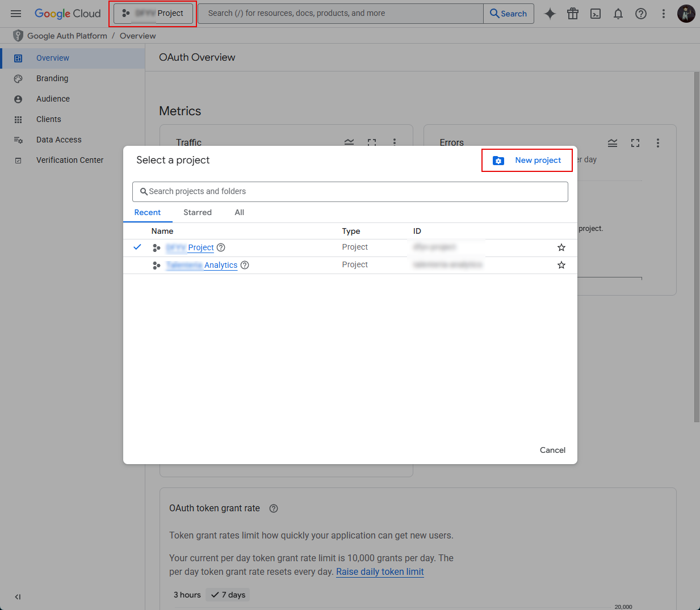
Task: Click the user account avatar
Action: (686, 14)
